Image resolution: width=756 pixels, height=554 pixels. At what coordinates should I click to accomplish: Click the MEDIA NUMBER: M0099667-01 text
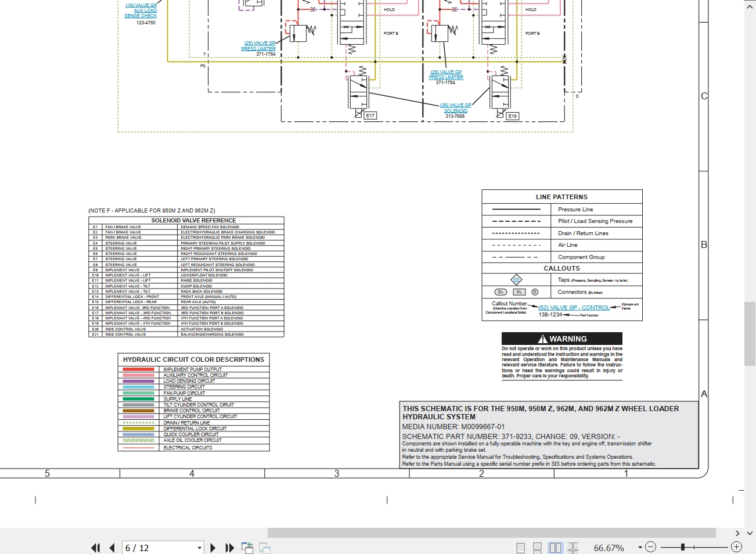pos(453,427)
